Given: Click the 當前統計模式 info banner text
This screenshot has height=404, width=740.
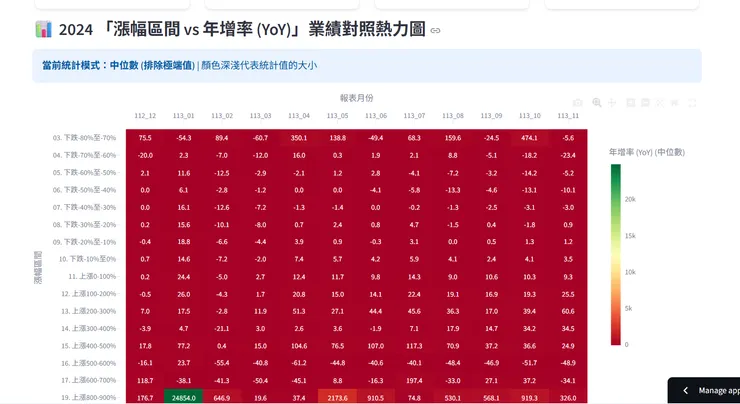Looking at the screenshot, I should (x=179, y=65).
